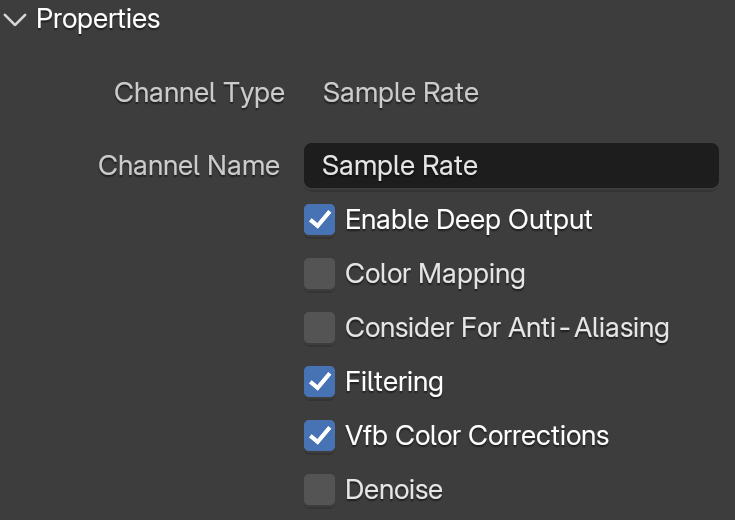
Task: Click the Filtering option label
Action: pyautogui.click(x=394, y=382)
